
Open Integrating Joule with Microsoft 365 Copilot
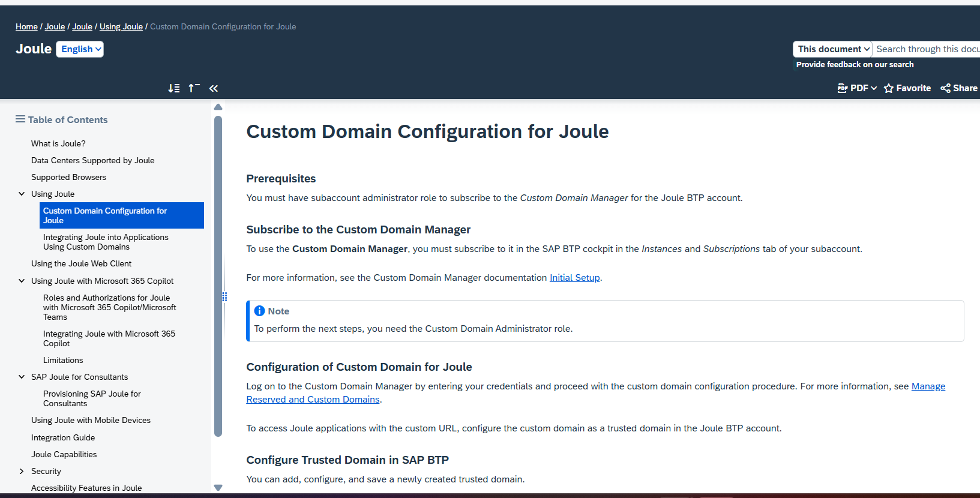(109, 338)
